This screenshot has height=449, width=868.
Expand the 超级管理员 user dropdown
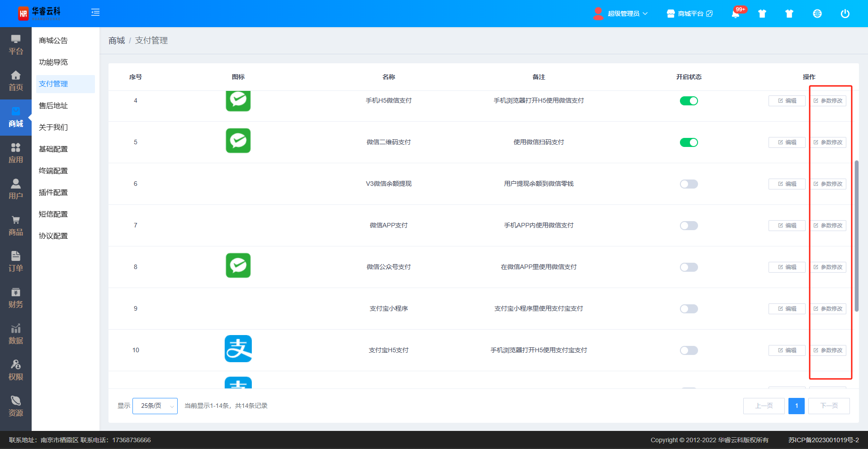(x=627, y=14)
